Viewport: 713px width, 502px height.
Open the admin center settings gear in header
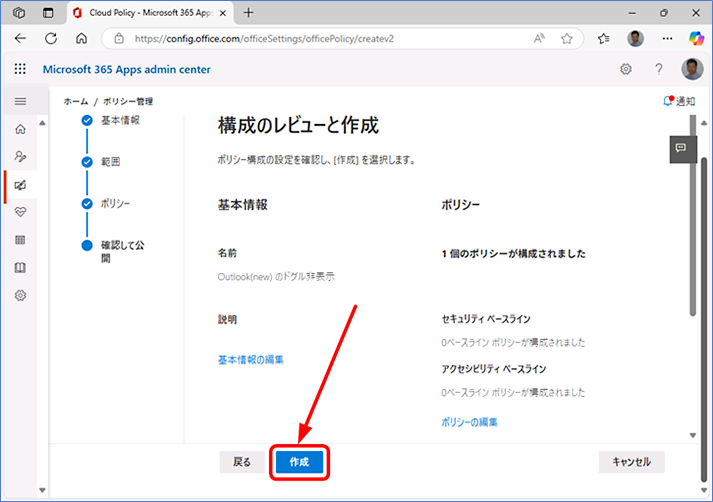[626, 69]
